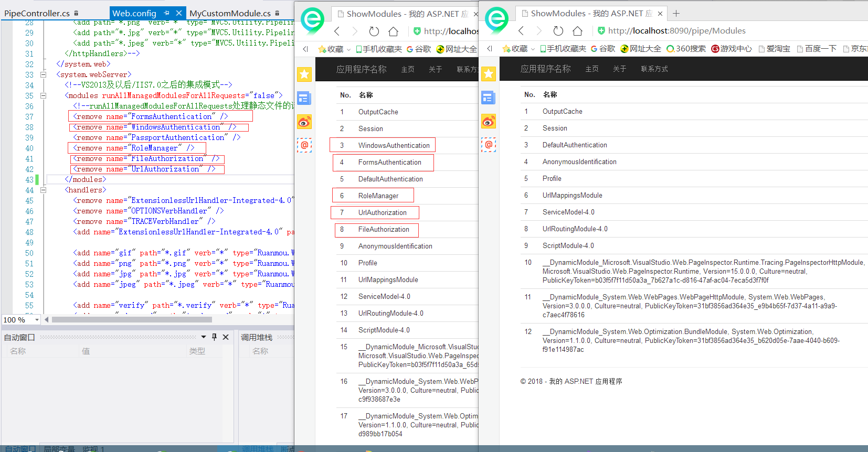
Task: Open 360搜索 bookmark in right browser
Action: 686,49
